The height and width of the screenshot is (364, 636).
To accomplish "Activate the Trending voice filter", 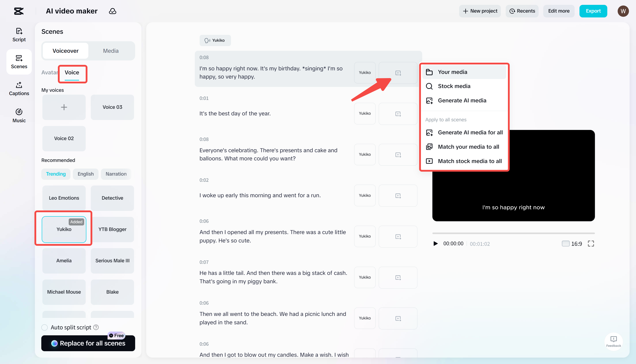I will tap(56, 174).
